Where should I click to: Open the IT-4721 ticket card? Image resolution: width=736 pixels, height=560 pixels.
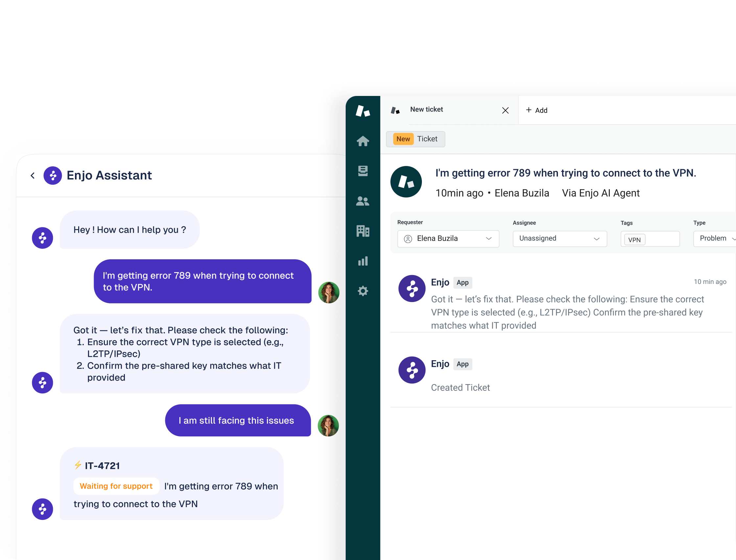click(x=102, y=466)
